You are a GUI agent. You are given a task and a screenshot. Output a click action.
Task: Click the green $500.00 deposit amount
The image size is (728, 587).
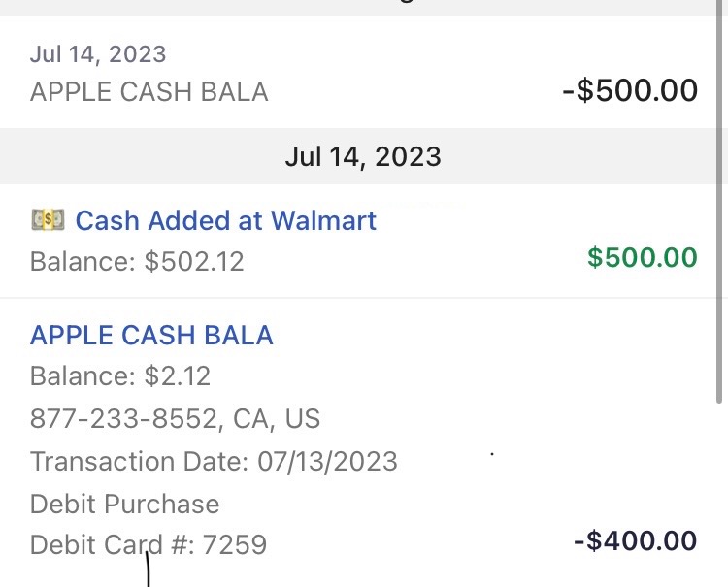pos(642,258)
